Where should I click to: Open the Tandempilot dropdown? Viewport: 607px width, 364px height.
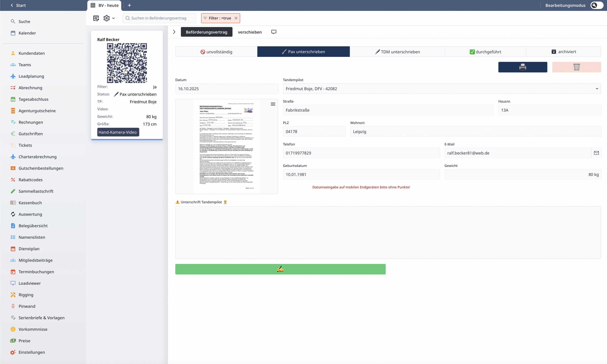click(441, 88)
